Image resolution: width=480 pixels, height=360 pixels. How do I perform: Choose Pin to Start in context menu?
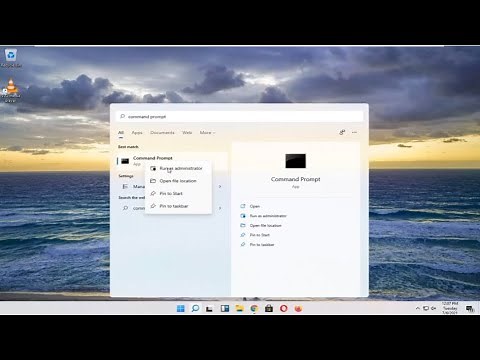click(178, 194)
